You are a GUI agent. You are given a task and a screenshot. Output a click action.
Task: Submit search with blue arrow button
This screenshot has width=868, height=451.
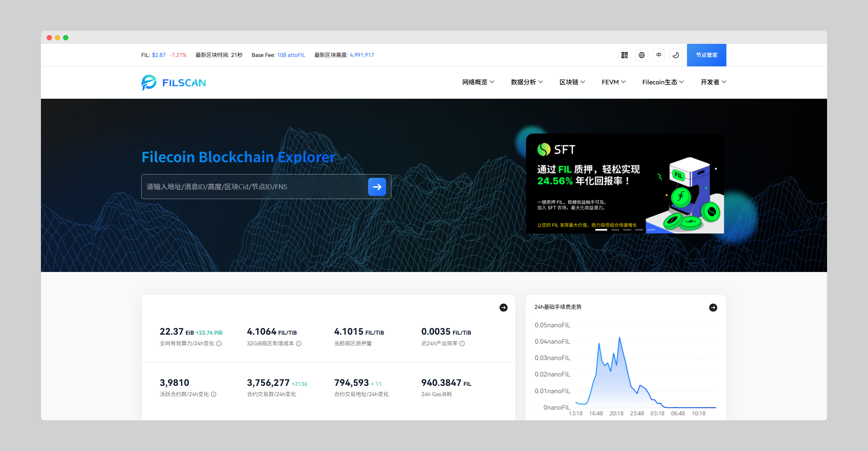point(377,187)
